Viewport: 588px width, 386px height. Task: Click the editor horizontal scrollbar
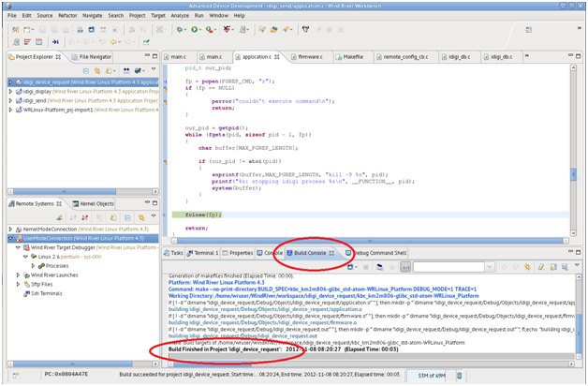coord(370,241)
